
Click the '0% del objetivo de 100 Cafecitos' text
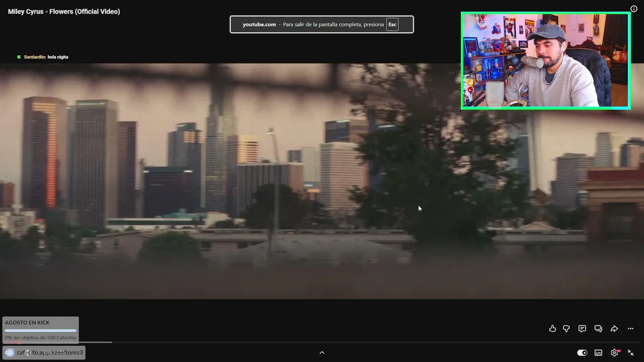(x=41, y=337)
